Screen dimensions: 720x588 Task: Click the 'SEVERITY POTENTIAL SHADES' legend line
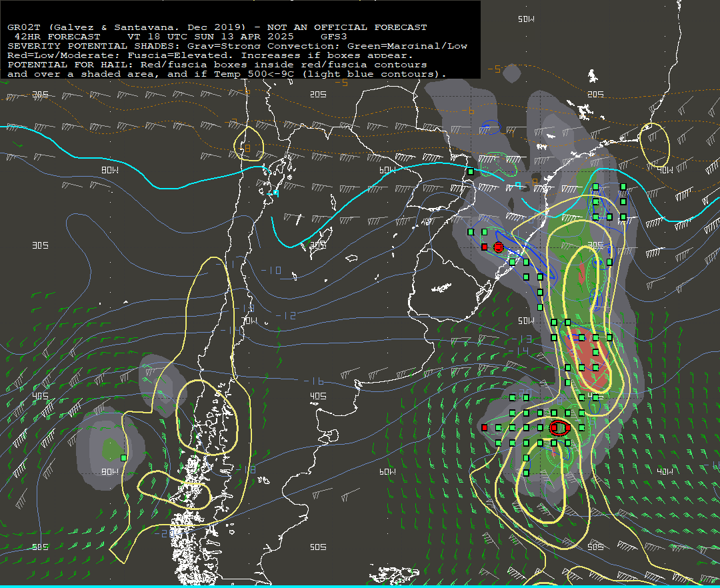point(237,46)
